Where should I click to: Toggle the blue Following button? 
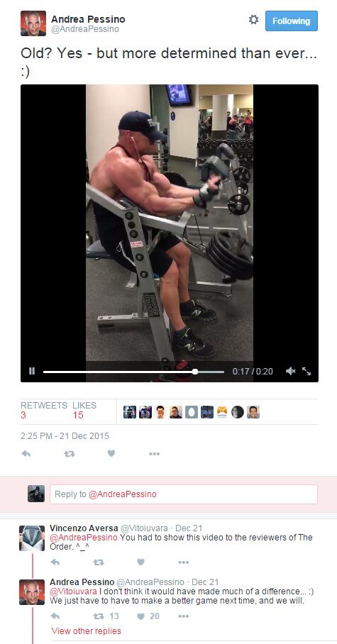coord(292,21)
